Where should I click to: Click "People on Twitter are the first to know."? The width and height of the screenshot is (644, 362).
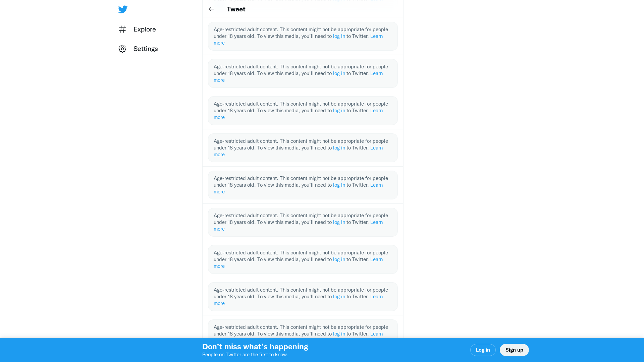coord(245,355)
